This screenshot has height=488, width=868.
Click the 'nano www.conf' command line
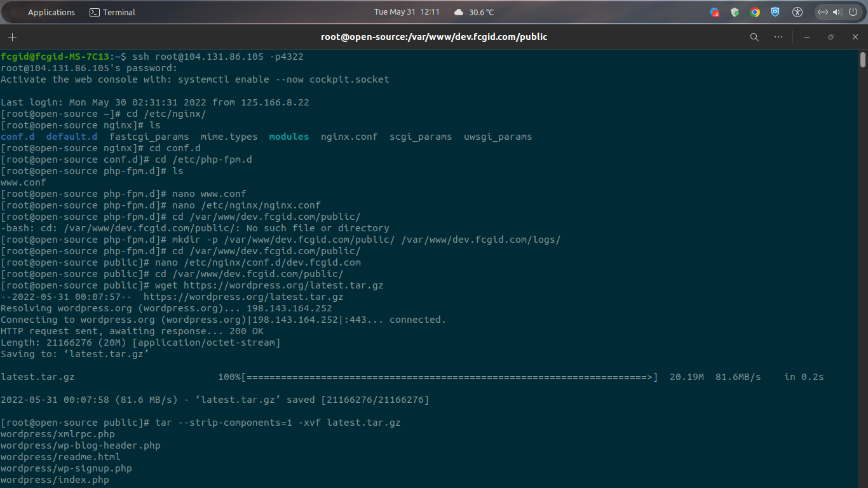(x=123, y=194)
